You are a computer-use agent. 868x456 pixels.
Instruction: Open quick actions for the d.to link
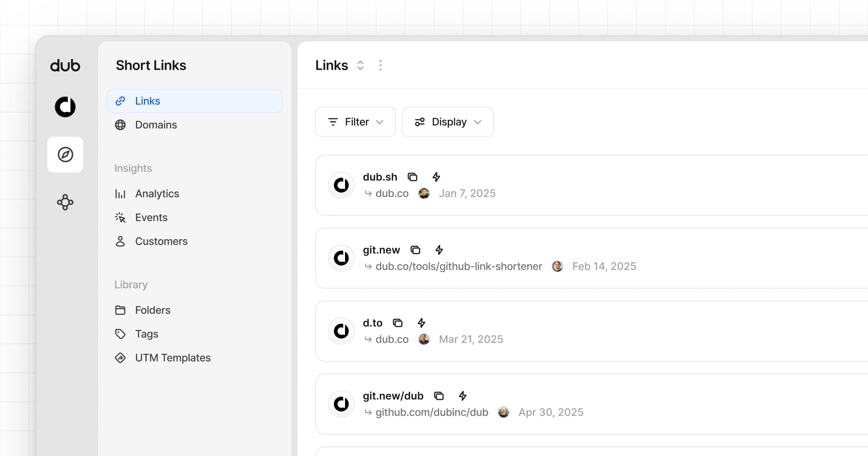pos(421,322)
